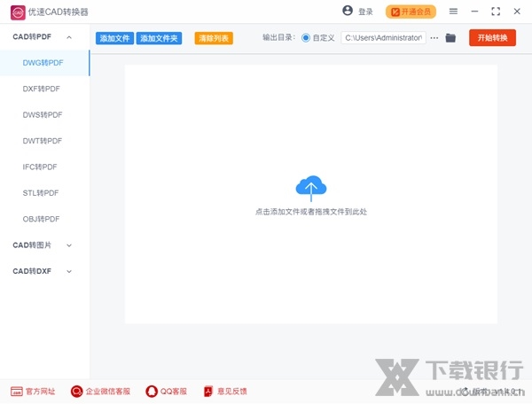Open the QQ客服 link
Screen dimensions: 532x404
[174, 392]
